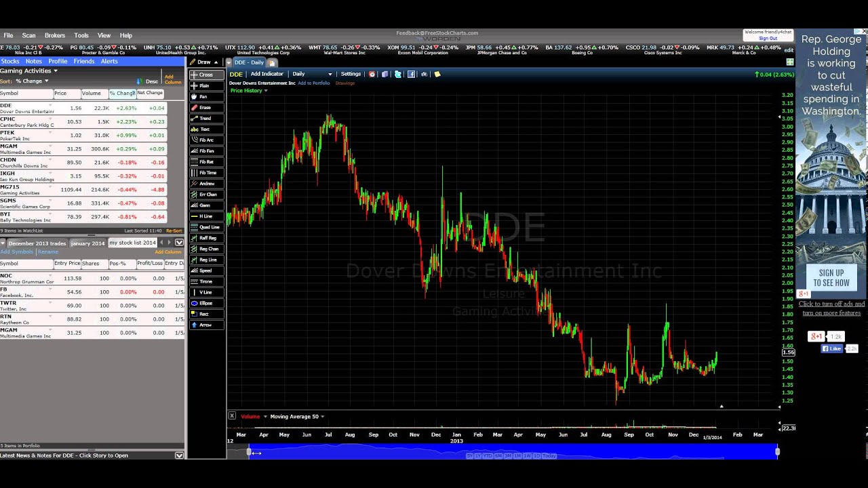This screenshot has height=488, width=868.
Task: Select the Ellipse drawing tool
Action: [x=206, y=303]
